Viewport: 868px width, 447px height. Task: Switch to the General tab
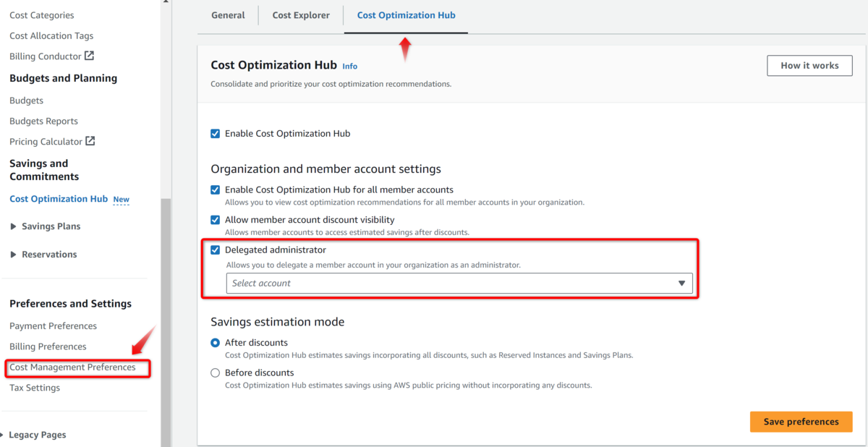pos(228,14)
